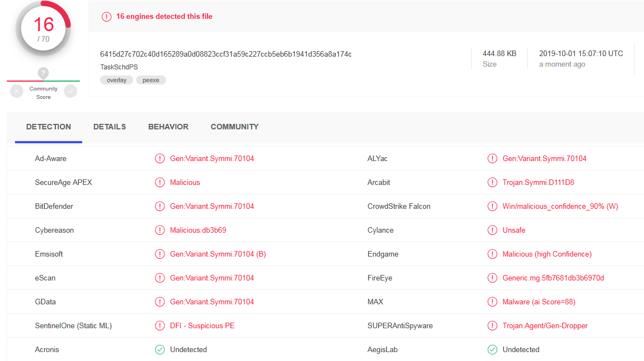Click the Malicious.db3b69 result text
The width and height of the screenshot is (644, 361).
coord(198,230)
